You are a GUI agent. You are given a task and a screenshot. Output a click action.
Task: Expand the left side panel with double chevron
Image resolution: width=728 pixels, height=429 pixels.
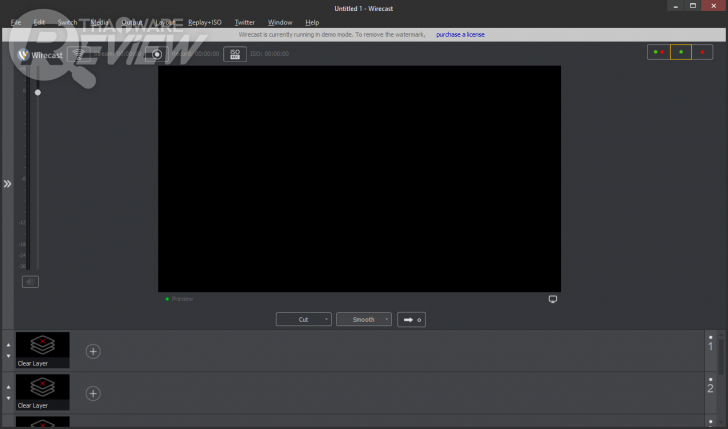click(7, 184)
